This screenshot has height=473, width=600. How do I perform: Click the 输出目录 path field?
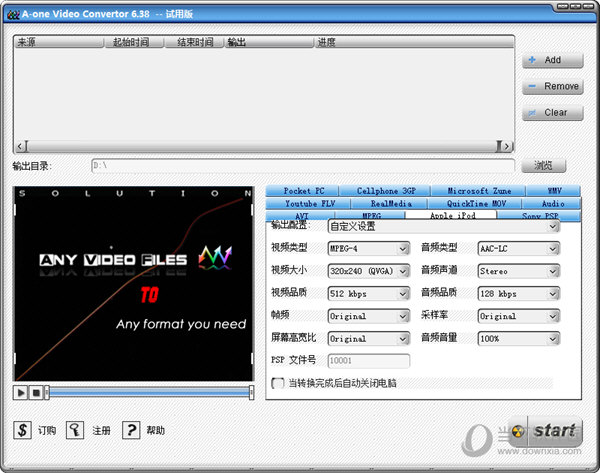point(303,166)
